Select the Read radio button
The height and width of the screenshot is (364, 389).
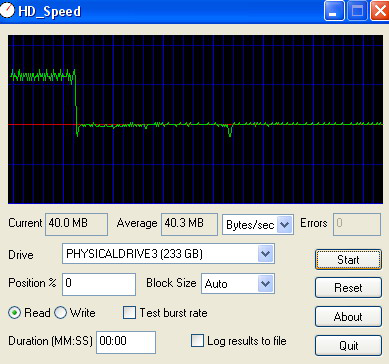point(14,313)
